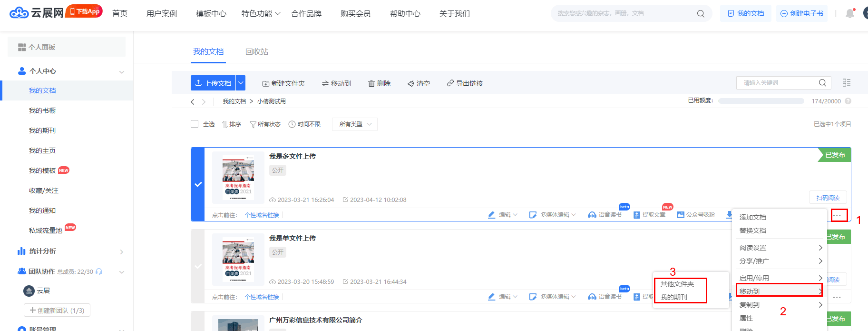Click the clear (清空) toolbar icon
Viewport: 868px width, 331px height.
(411, 83)
